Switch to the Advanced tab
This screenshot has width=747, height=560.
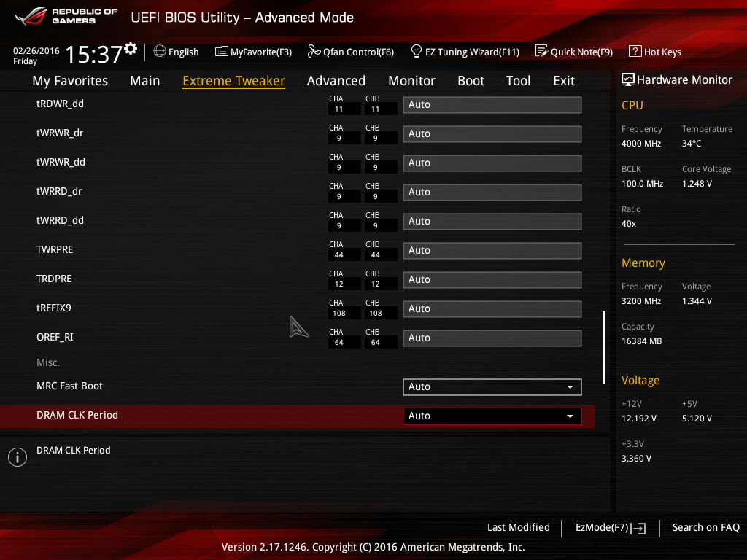(x=336, y=81)
